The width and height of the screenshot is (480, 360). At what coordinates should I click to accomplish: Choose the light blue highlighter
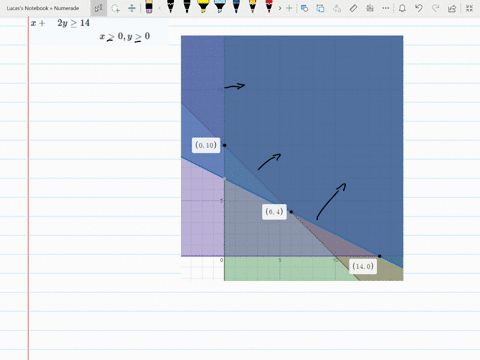click(220, 7)
